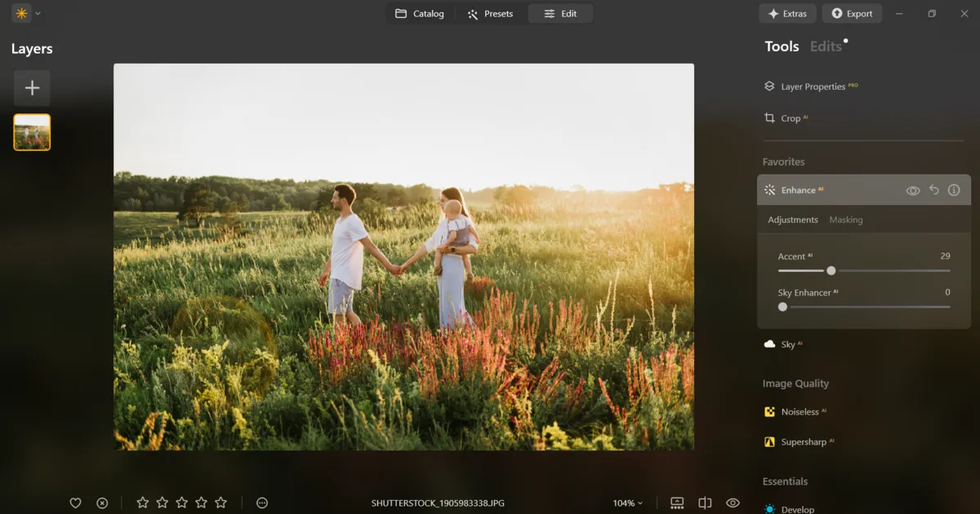The height and width of the screenshot is (514, 980).
Task: Open the more options ellipsis icon
Action: (x=262, y=503)
